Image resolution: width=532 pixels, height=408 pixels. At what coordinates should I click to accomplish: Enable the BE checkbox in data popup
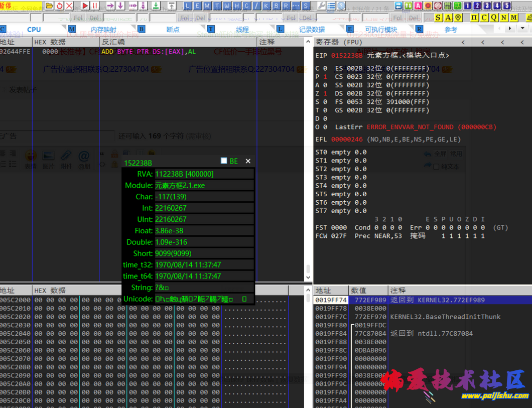click(x=224, y=161)
